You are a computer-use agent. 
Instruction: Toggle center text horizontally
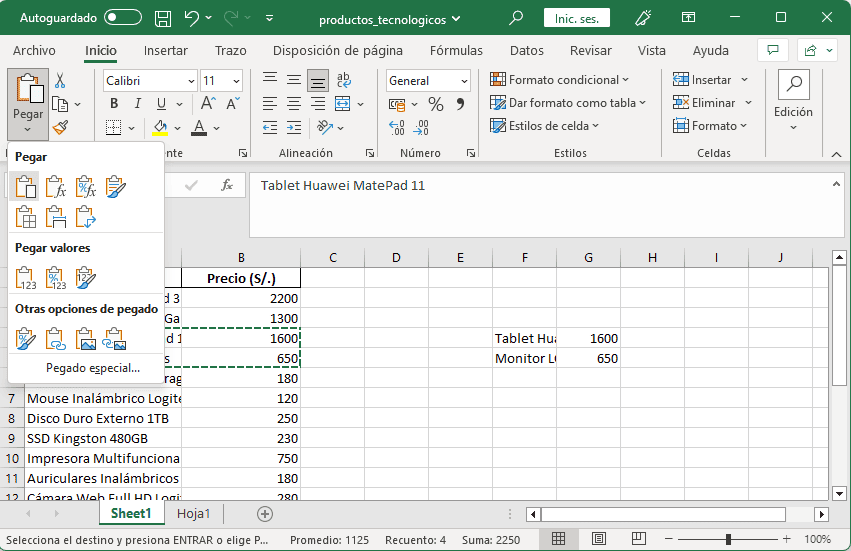pos(294,103)
